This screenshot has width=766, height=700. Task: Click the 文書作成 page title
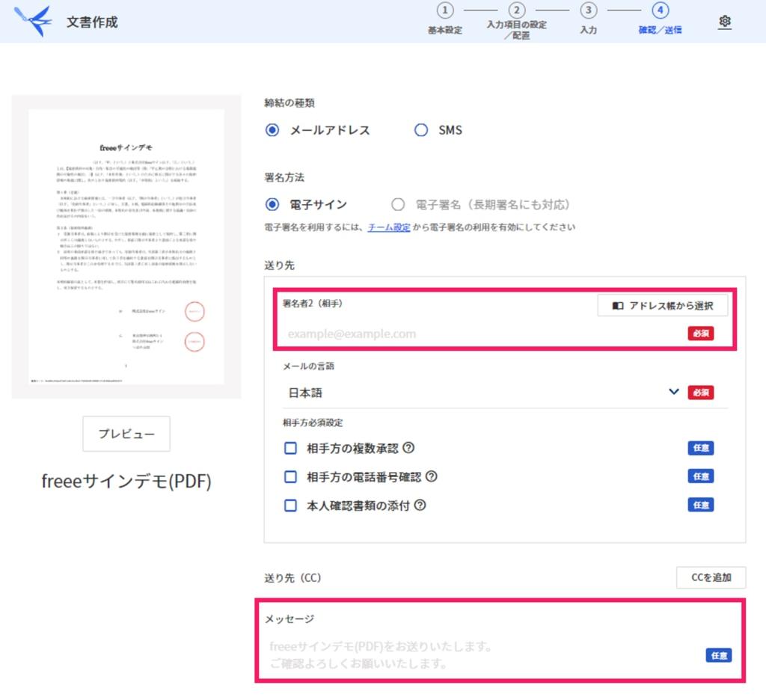click(x=92, y=22)
